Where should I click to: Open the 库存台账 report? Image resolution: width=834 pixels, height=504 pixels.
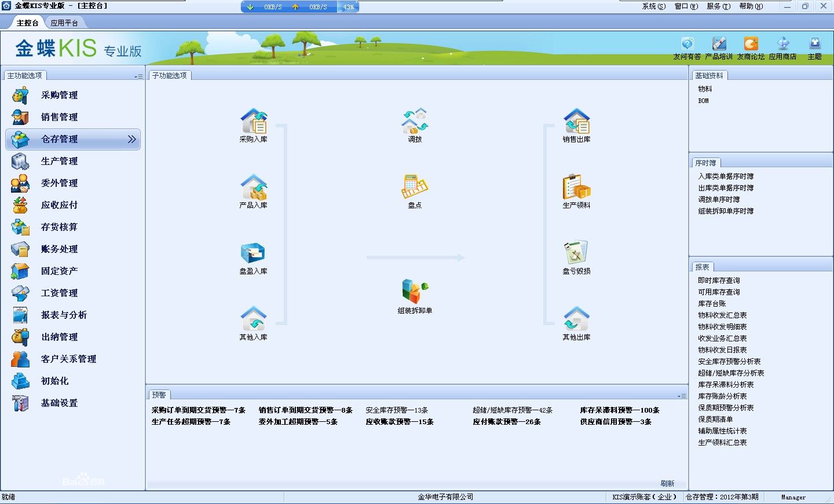(712, 304)
